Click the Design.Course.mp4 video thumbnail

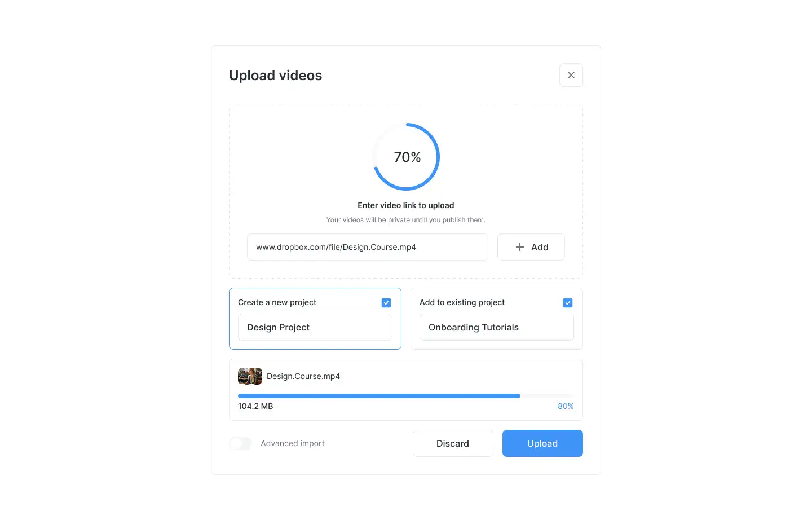tap(250, 376)
